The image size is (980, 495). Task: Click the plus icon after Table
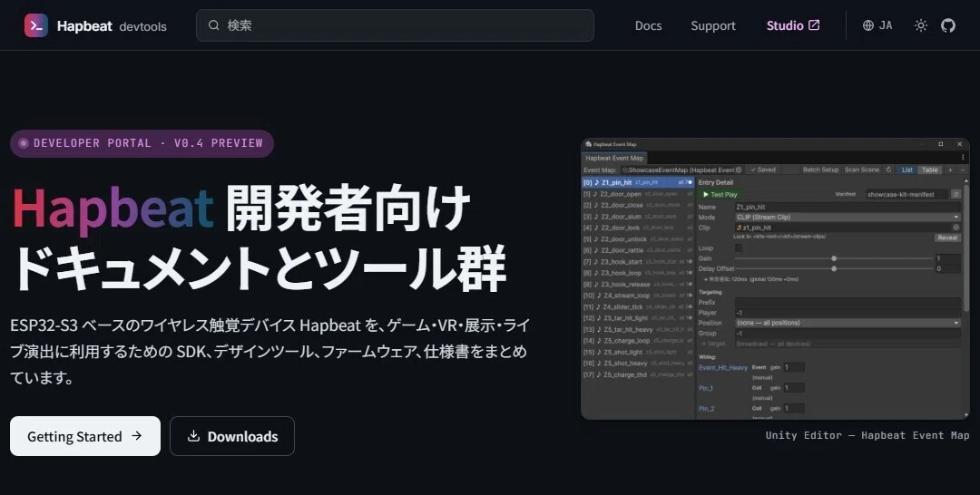[x=950, y=170]
